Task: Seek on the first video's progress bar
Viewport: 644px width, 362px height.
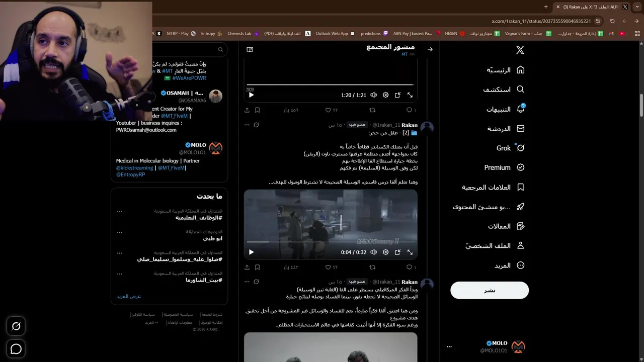Action: (330, 85)
